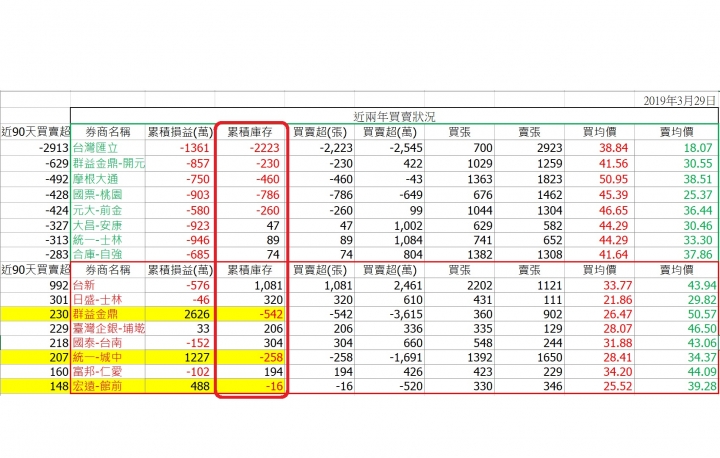Click the sell average price 18.07
Screen dimensions: 720x458
click(x=698, y=148)
